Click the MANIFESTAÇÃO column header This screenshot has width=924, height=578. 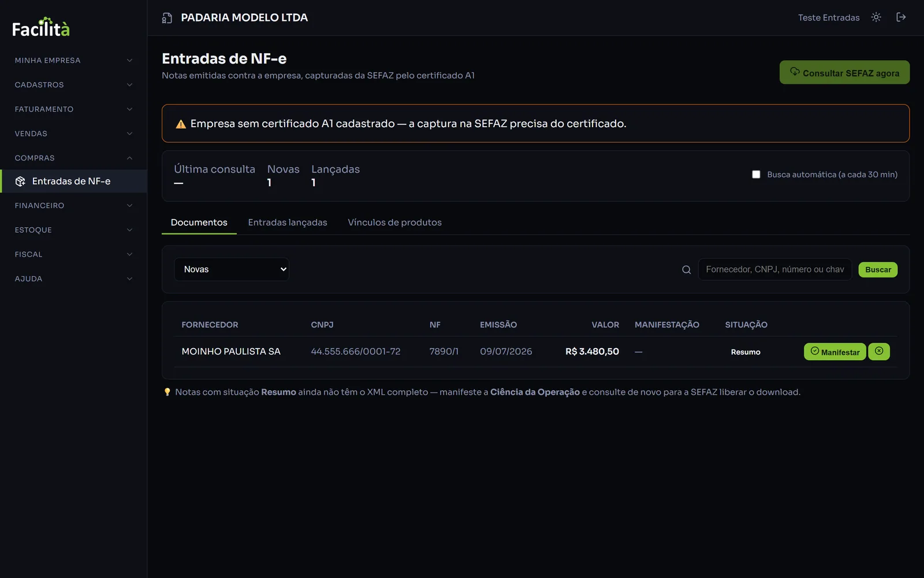pos(667,325)
